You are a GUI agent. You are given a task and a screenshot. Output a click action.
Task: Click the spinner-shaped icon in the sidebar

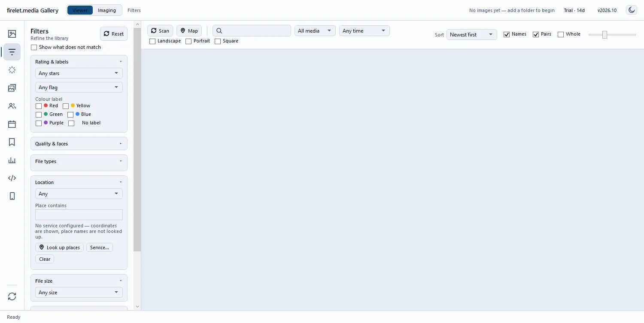point(12,70)
